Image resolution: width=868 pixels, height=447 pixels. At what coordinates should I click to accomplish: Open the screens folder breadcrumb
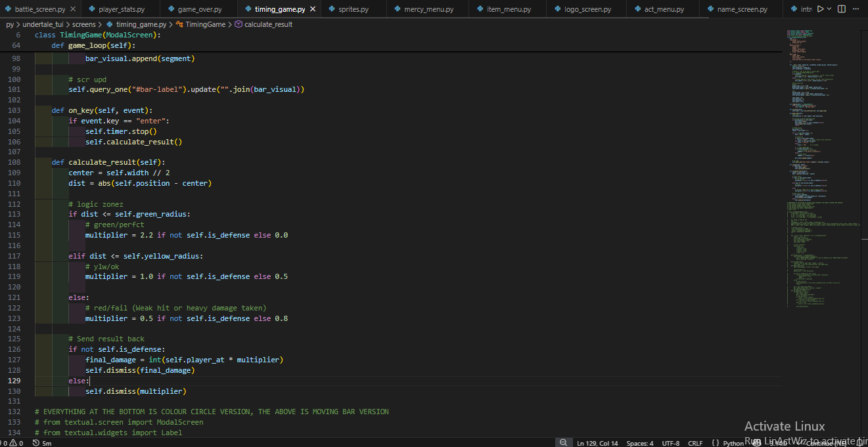[x=84, y=24]
